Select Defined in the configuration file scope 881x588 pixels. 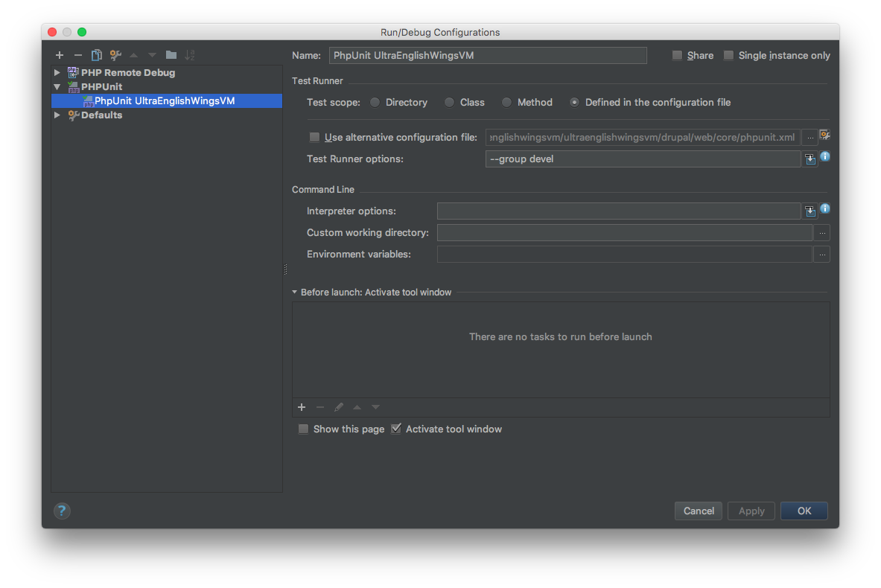coord(574,102)
